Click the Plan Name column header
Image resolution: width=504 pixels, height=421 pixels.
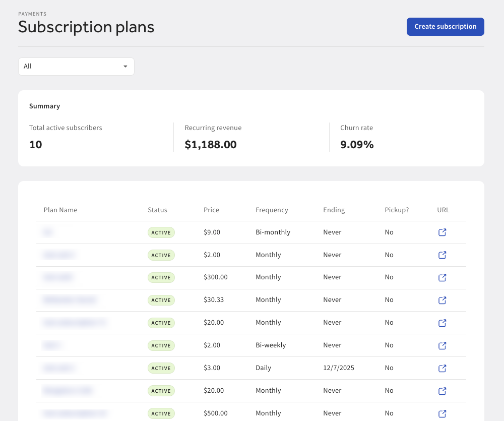pos(60,210)
